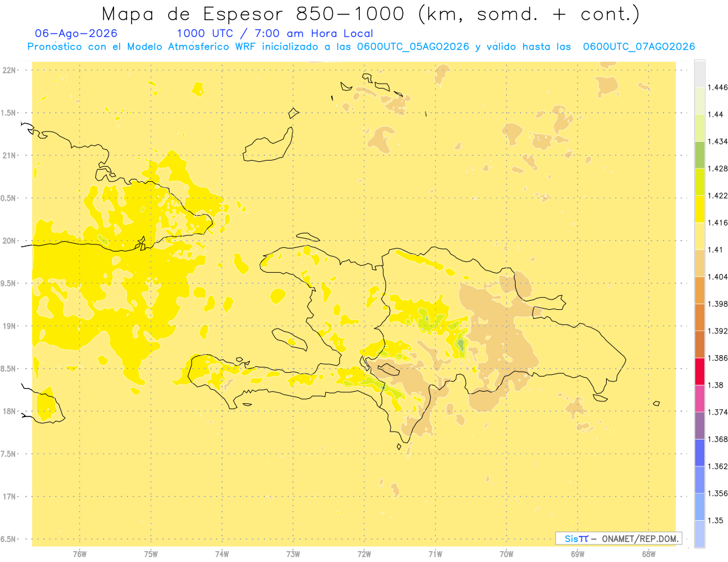
Task: Click the 17N latitude label
Action: [8, 497]
